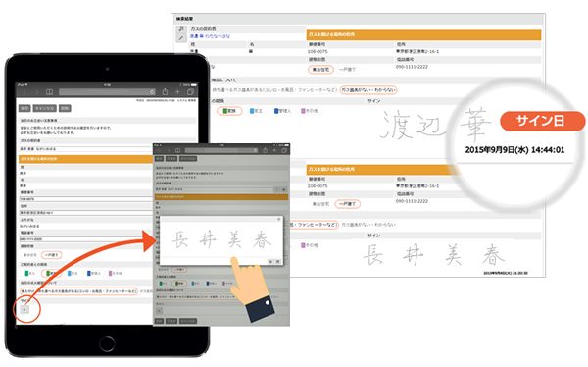Tap the first gray save button on iPad form
Image resolution: width=588 pixels, height=367 pixels.
click(24, 108)
